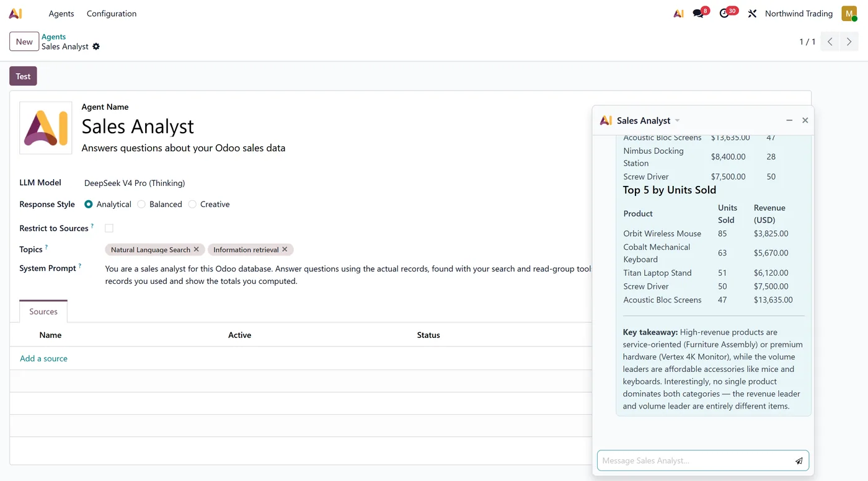
Task: Click the Sales Analyst agent name field
Action: pyautogui.click(x=138, y=126)
